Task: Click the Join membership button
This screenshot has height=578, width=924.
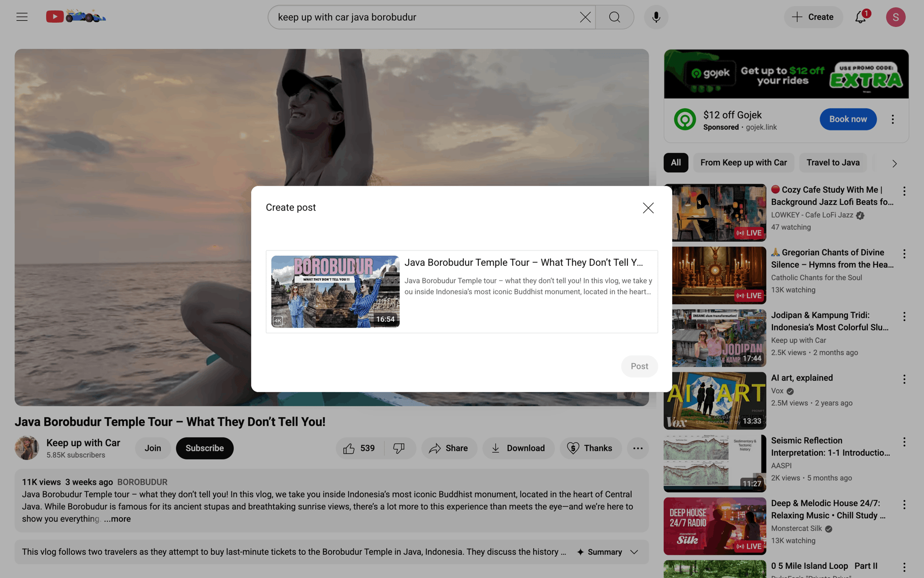Action: click(153, 448)
